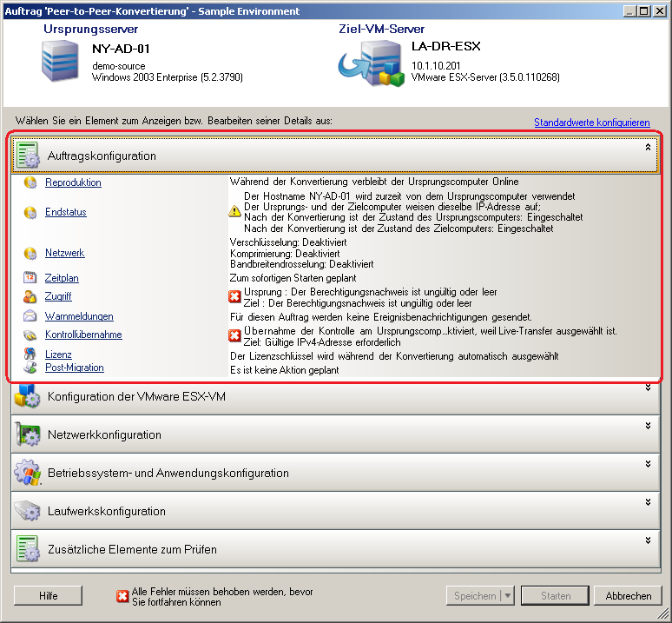This screenshot has height=623, width=672.
Task: Open the Speichern dropdown arrow
Action: [508, 595]
